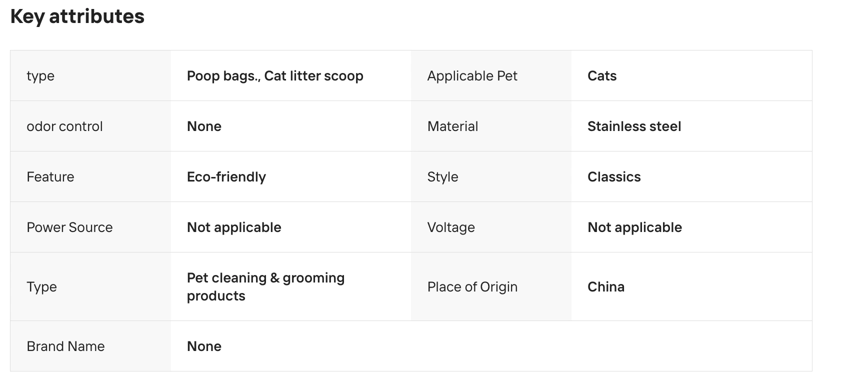This screenshot has width=868, height=391.
Task: Click the Voltage attribute label
Action: point(451,227)
